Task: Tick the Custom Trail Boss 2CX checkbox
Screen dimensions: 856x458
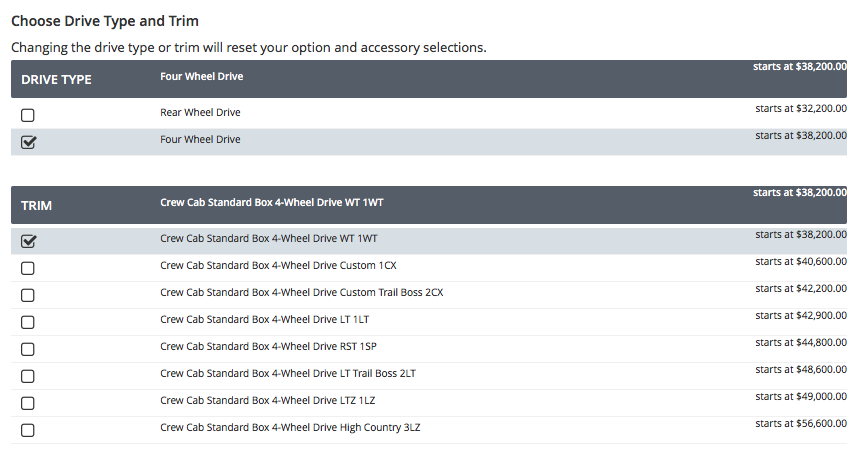Action: pyautogui.click(x=28, y=295)
